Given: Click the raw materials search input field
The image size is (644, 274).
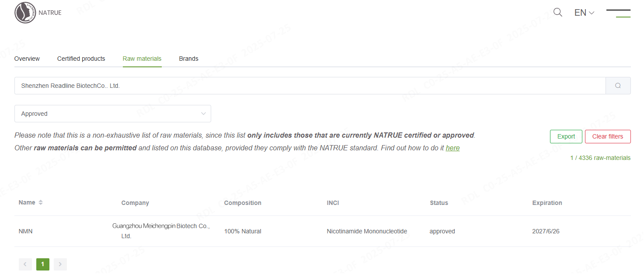Looking at the screenshot, I should [310, 86].
